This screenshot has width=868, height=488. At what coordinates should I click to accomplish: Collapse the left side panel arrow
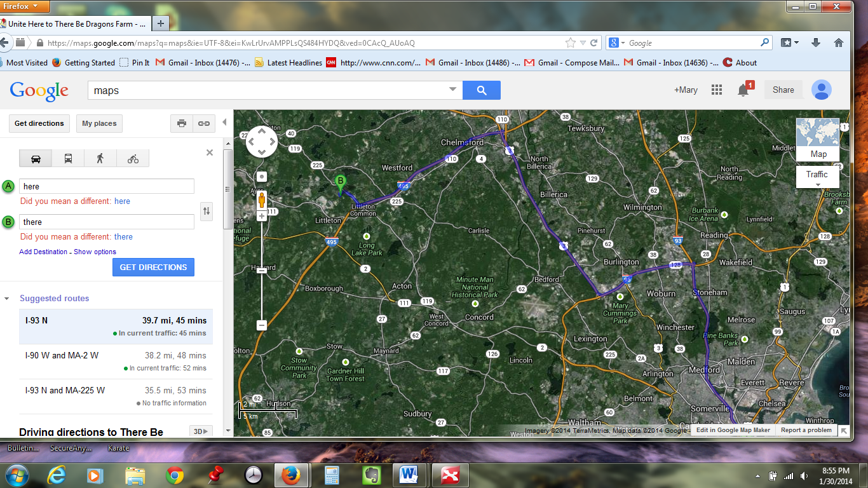pyautogui.click(x=224, y=123)
